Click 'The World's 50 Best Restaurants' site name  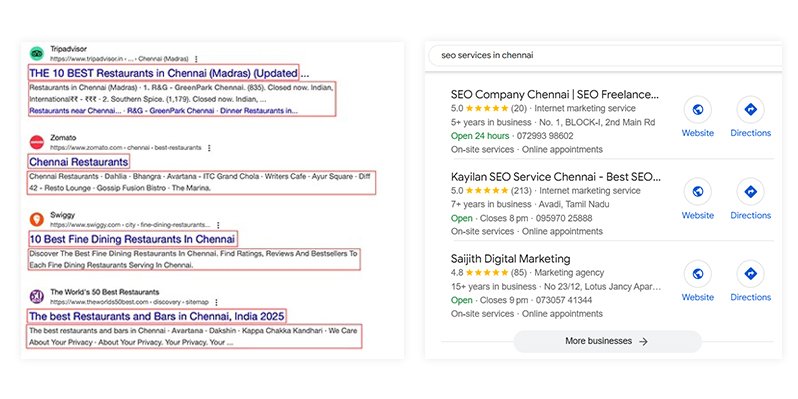pos(105,292)
